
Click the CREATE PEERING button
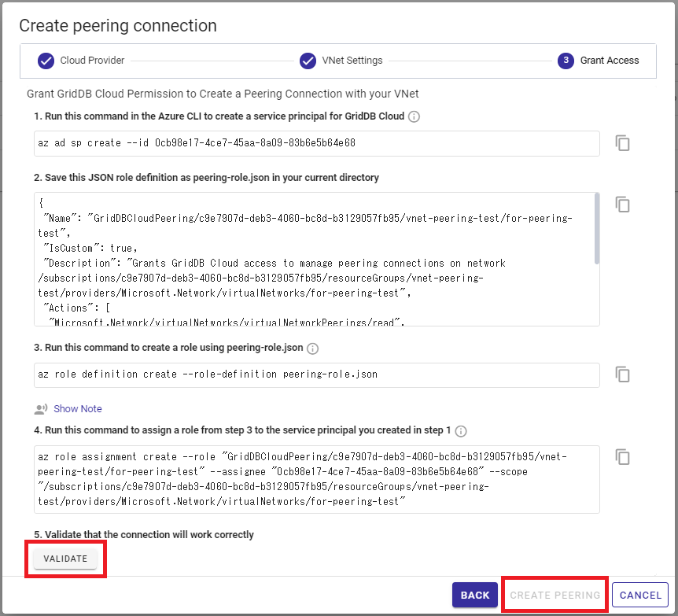[555, 595]
